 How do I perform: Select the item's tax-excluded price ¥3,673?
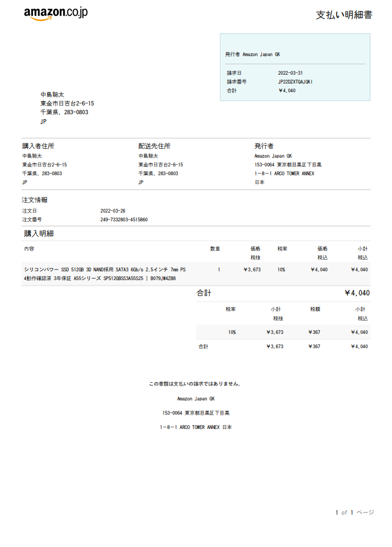(x=252, y=270)
